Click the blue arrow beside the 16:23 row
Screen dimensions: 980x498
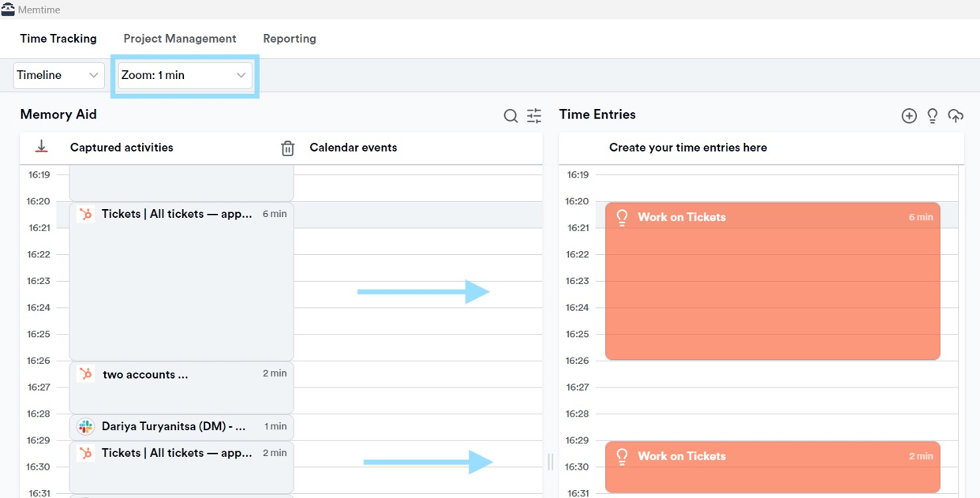click(x=424, y=291)
